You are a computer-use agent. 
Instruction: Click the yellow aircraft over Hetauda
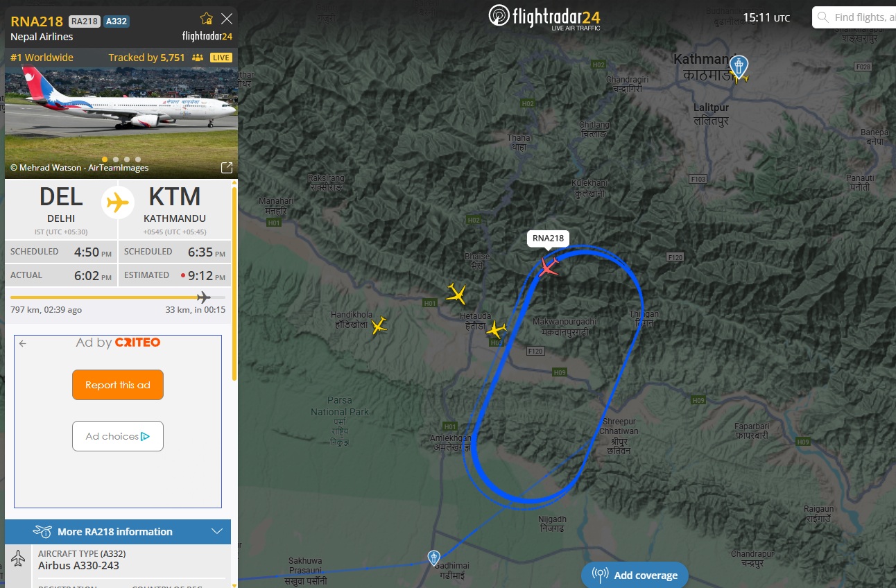pos(497,329)
